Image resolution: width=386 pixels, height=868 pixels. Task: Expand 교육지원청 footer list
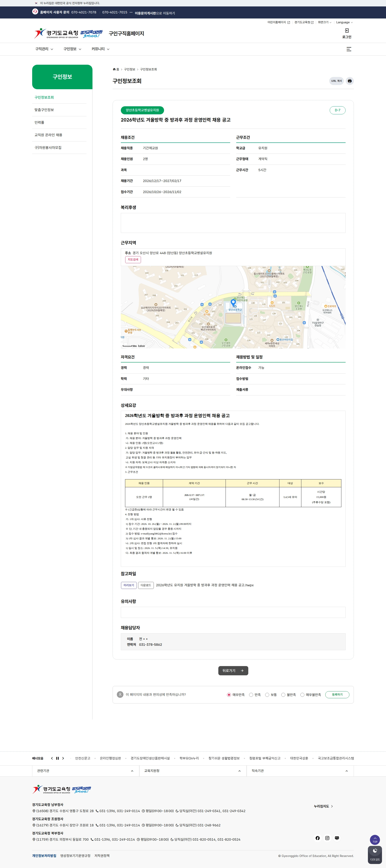point(193,771)
